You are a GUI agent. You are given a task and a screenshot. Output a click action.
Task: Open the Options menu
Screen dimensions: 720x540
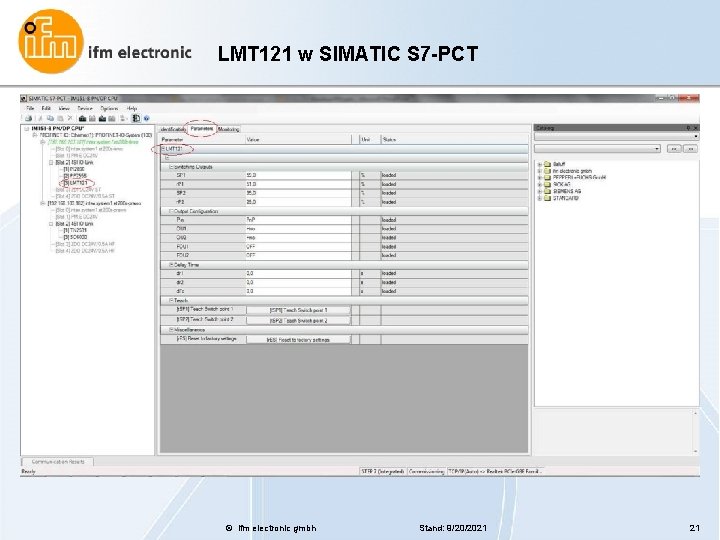pos(109,109)
